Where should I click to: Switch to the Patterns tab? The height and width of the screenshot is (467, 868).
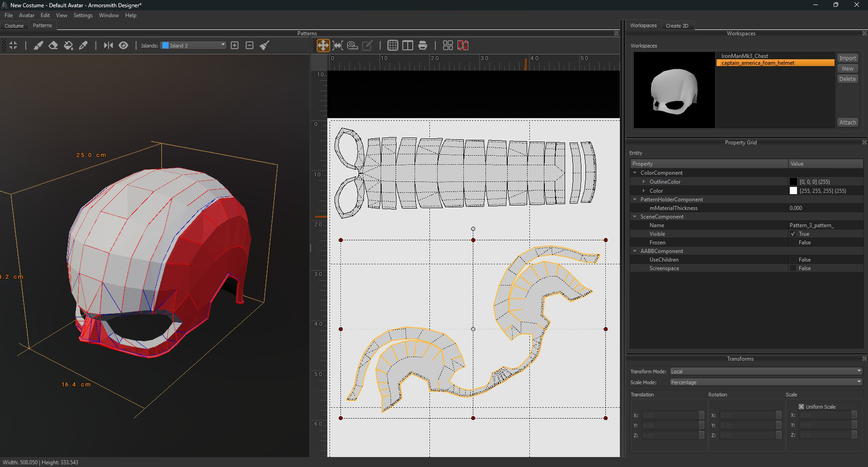coord(42,25)
